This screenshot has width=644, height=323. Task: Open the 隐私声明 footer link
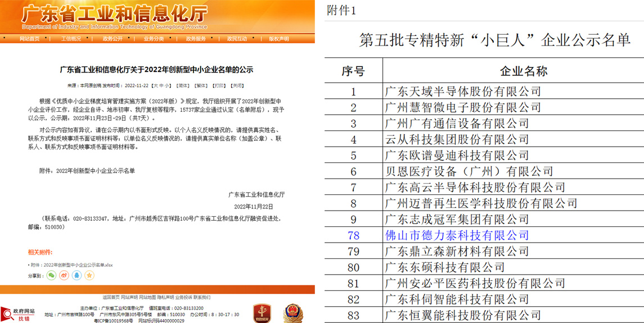(x=165, y=297)
